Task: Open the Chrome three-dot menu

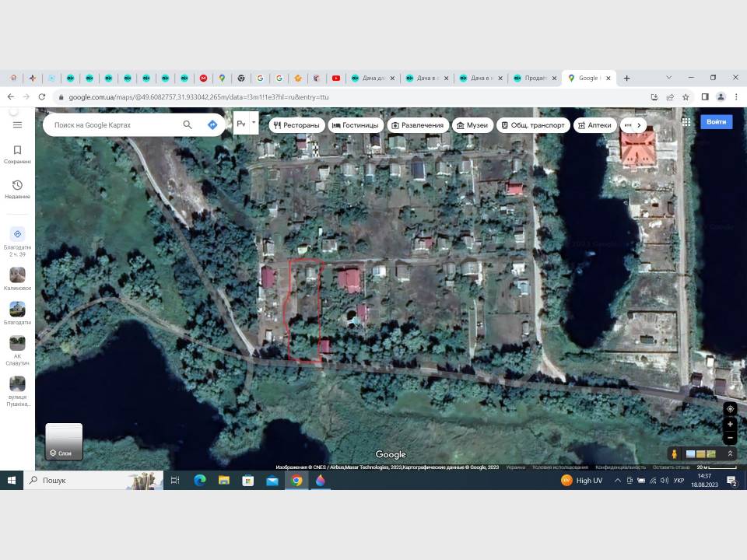Action: 736,97
